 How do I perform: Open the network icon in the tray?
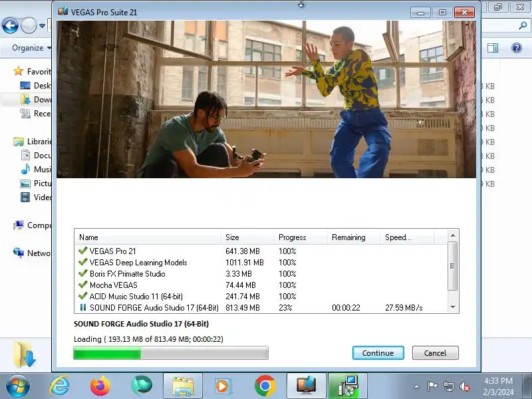click(449, 386)
